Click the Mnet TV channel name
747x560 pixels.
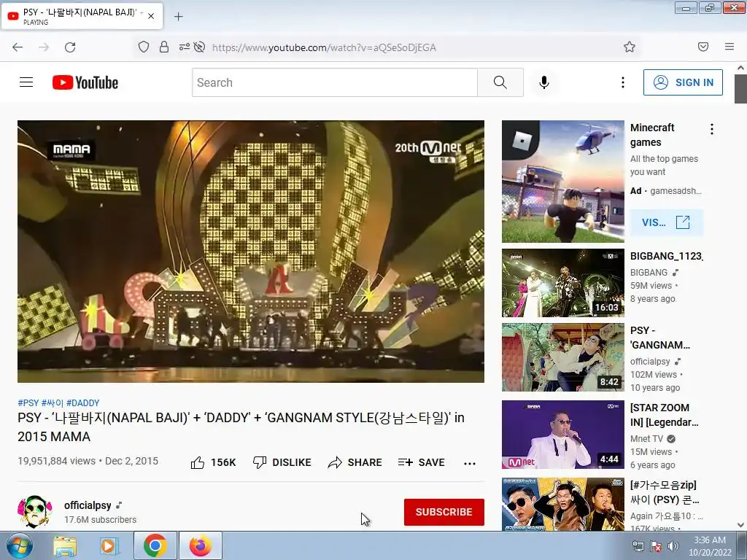646,438
